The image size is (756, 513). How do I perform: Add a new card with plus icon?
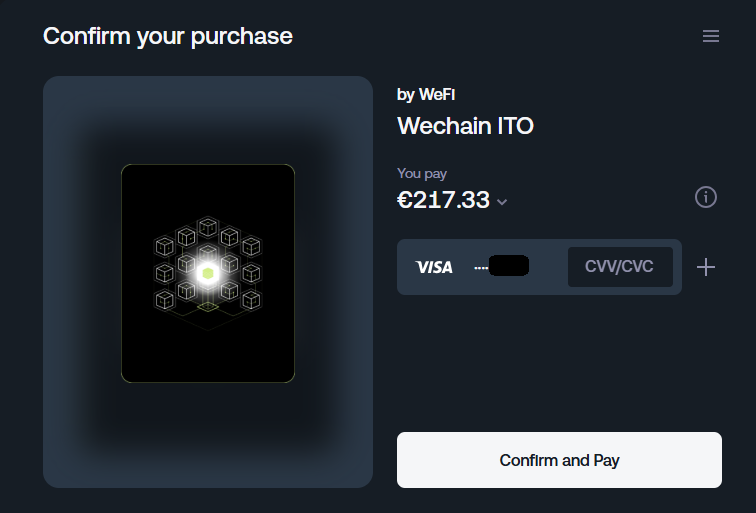point(706,267)
